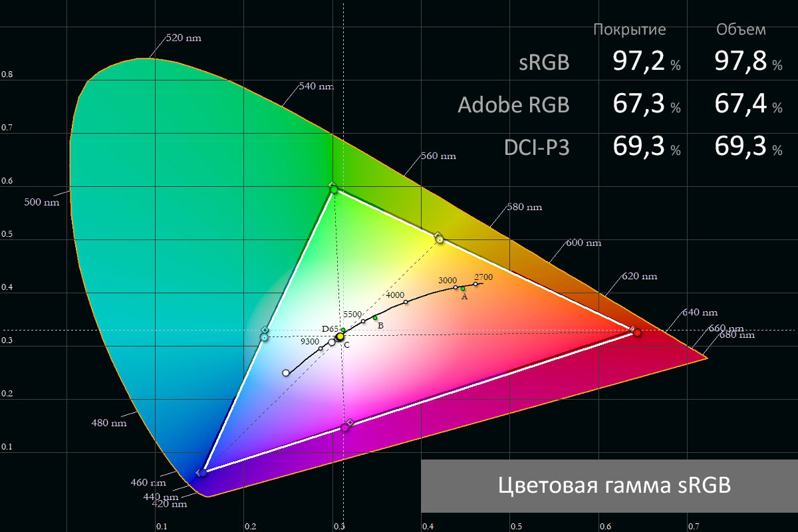Click the "Цветовая гамма sRGB" caption banner

pos(609,485)
